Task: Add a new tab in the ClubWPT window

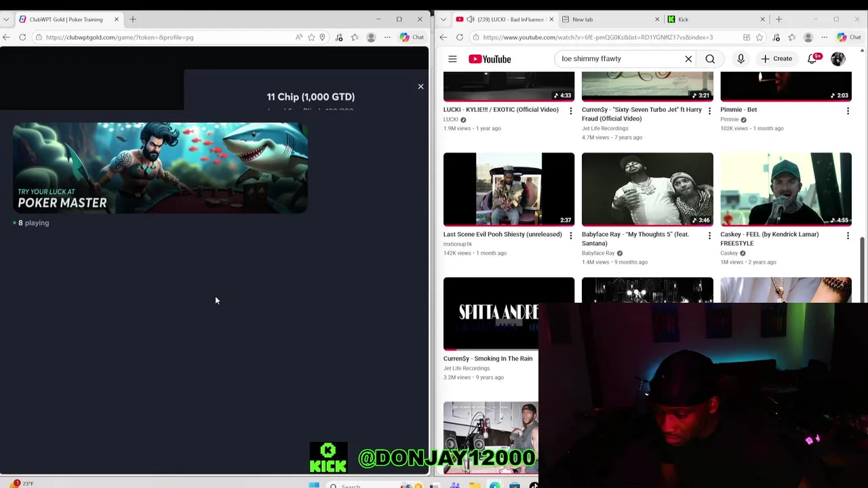Action: 133,19
